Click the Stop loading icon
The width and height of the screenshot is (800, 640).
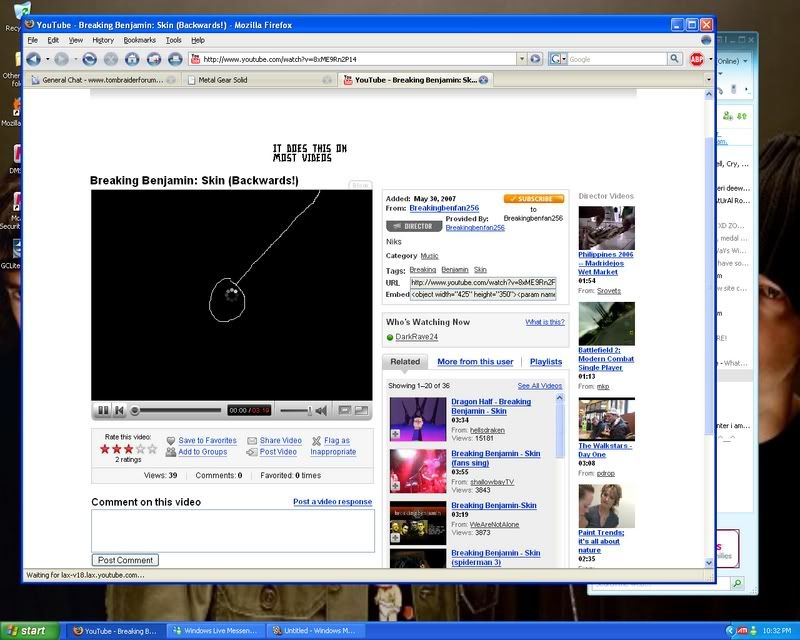[x=111, y=59]
